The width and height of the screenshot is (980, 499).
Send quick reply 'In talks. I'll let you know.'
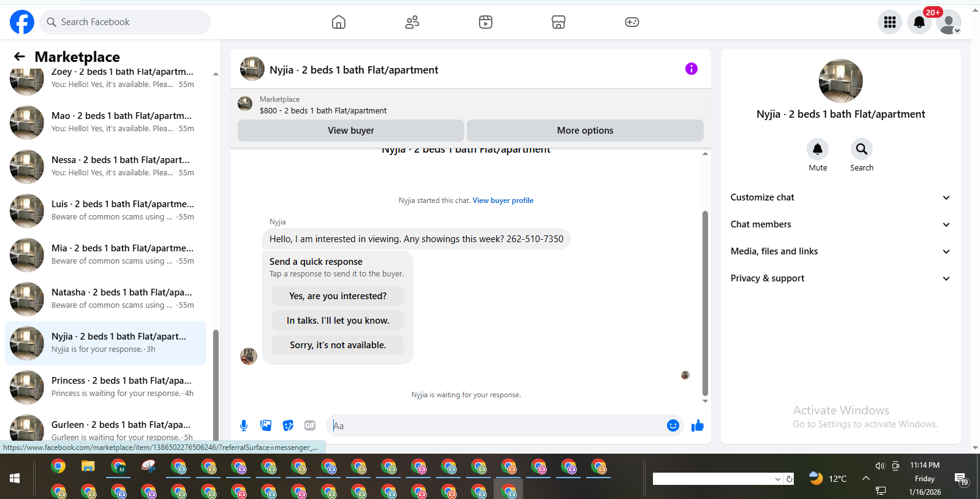click(337, 321)
